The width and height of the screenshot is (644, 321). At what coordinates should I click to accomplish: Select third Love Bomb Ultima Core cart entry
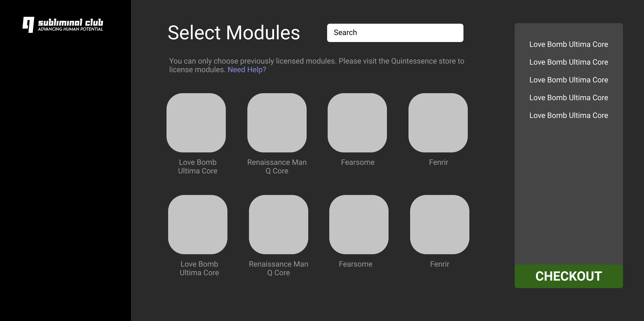coord(569,80)
